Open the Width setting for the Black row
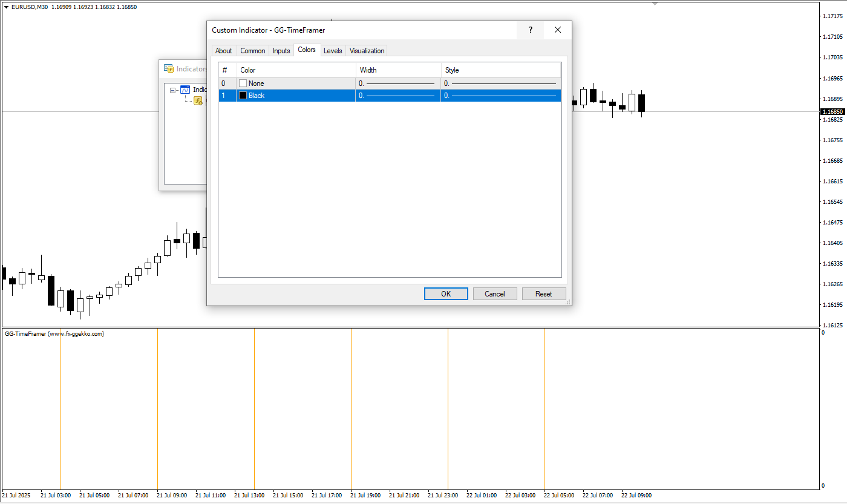Image resolution: width=847 pixels, height=504 pixels. (397, 96)
